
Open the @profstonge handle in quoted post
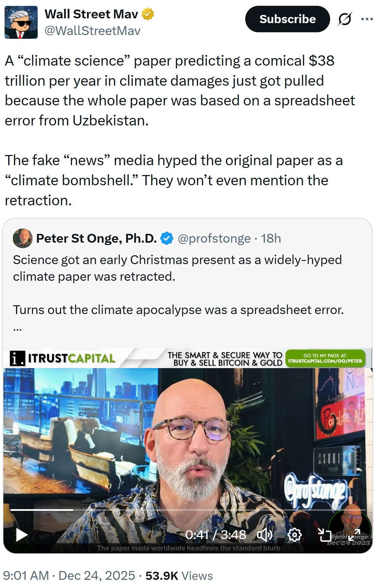pos(214,239)
